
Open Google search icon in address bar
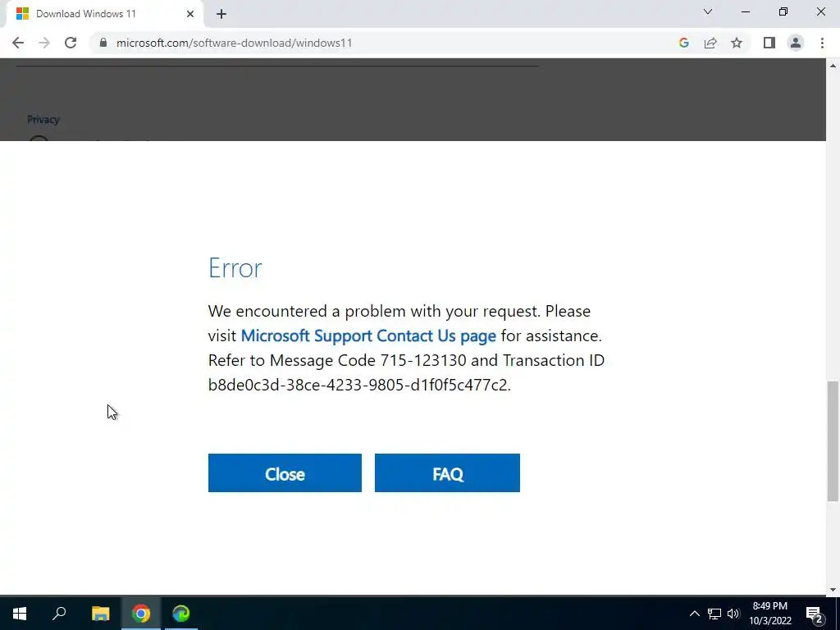pos(683,43)
